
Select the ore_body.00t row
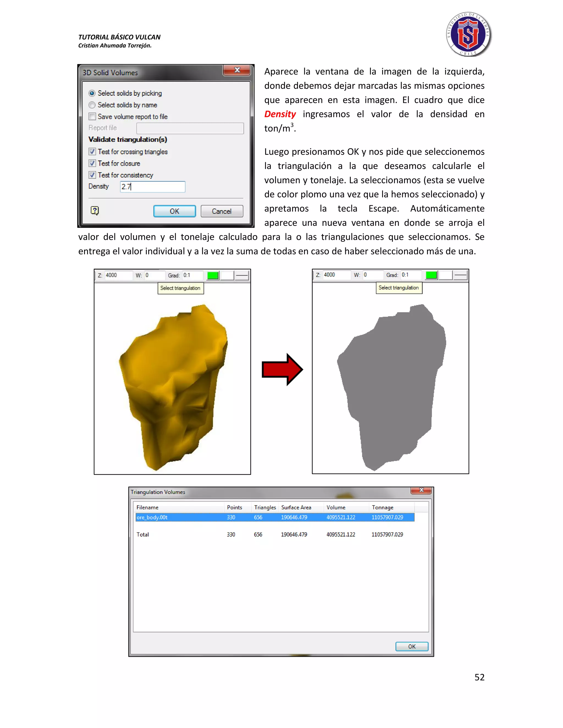[275, 517]
